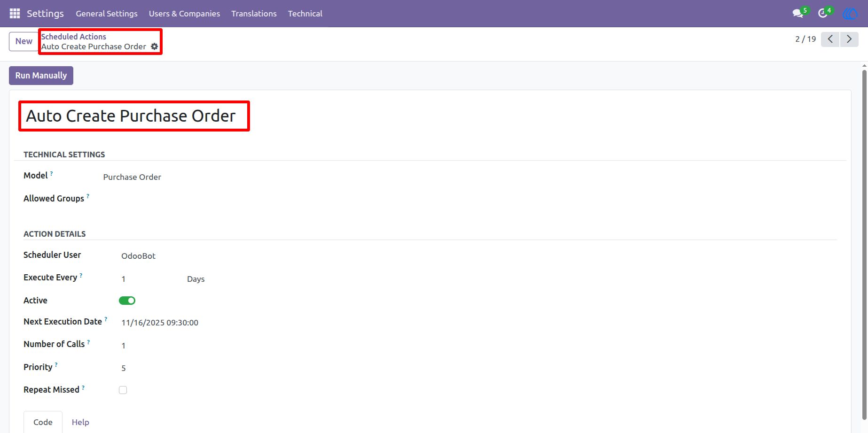Click the Run Manually button
Screen dimensions: 868x433
pyautogui.click(x=41, y=76)
